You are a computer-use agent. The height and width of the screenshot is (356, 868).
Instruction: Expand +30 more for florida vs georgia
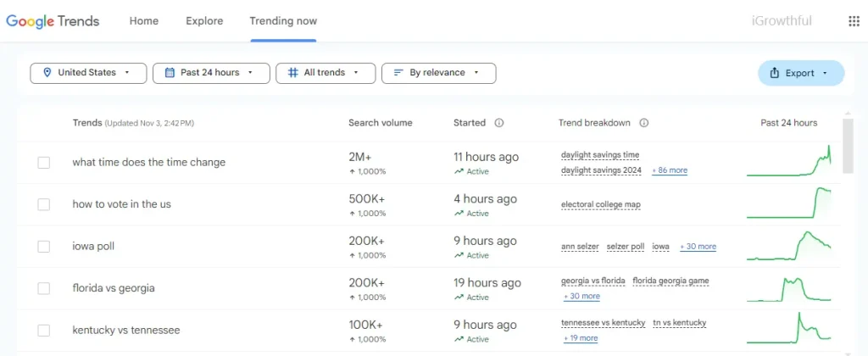click(x=581, y=296)
